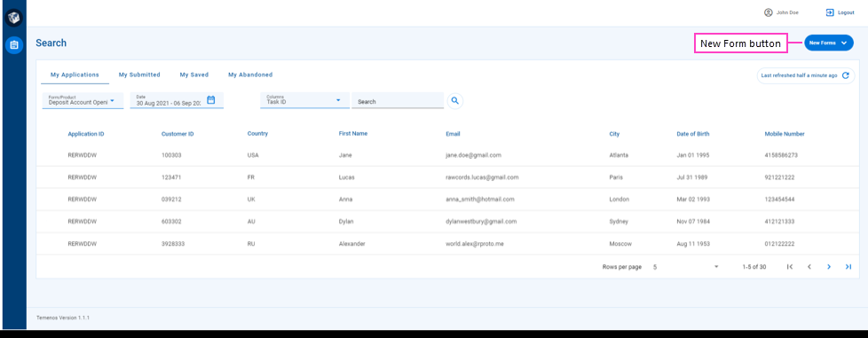Open the Rows per page dropdown
868x338 pixels.
(685, 267)
